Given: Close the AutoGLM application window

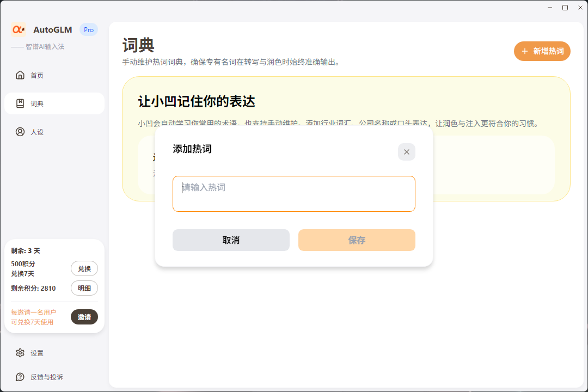Looking at the screenshot, I should 579,8.
